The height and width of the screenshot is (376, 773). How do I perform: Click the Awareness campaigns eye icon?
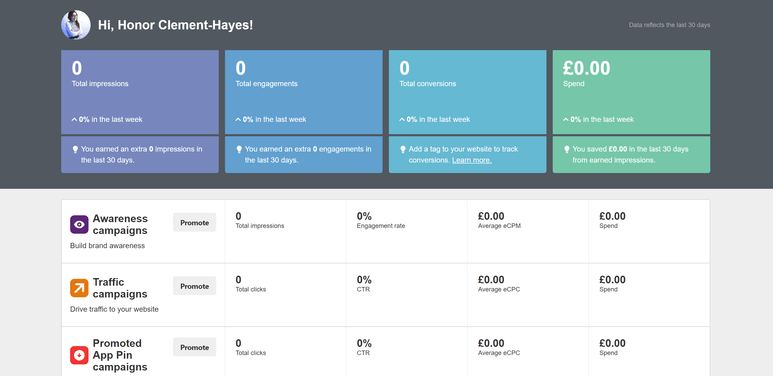[79, 224]
